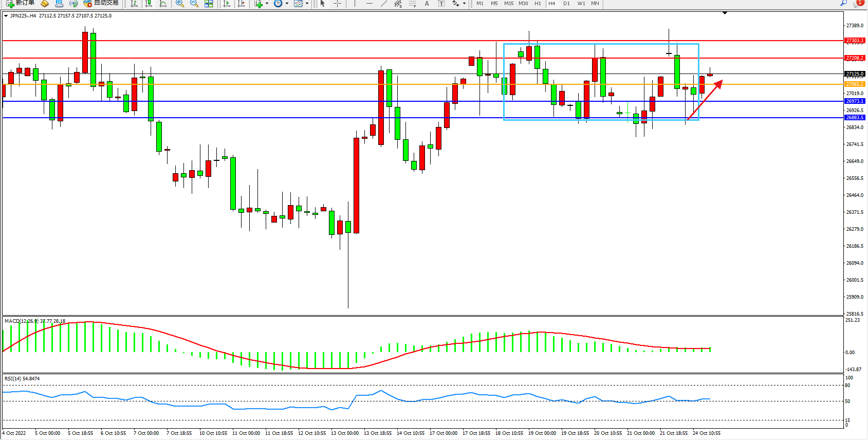Toggle the AutoTrading (自动交易) button
The height and width of the screenshot is (440, 868).
pyautogui.click(x=101, y=3)
